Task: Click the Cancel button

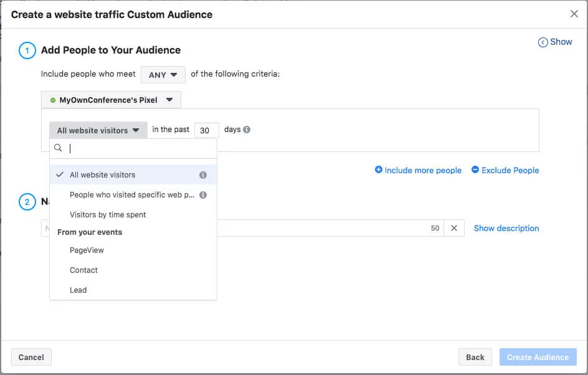Action: 31,357
